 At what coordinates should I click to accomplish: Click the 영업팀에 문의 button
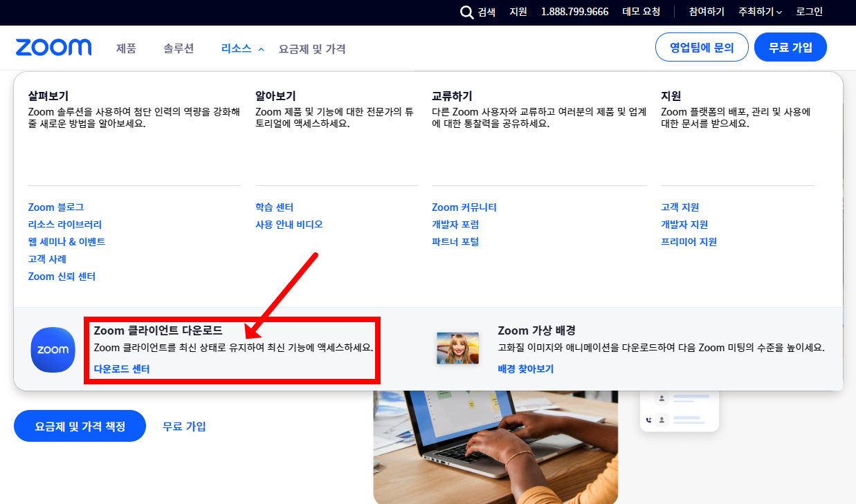click(x=702, y=46)
